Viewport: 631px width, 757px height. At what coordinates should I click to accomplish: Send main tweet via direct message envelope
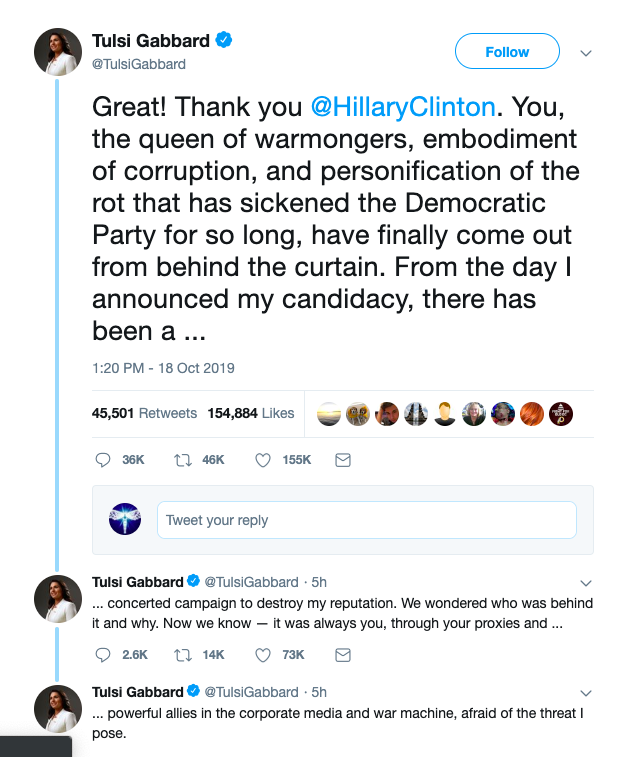[343, 460]
